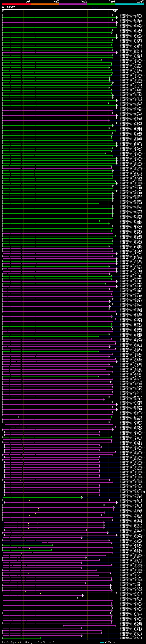
Task: Select the UniRef100_C5MI22 label
Action: click(131, 309)
